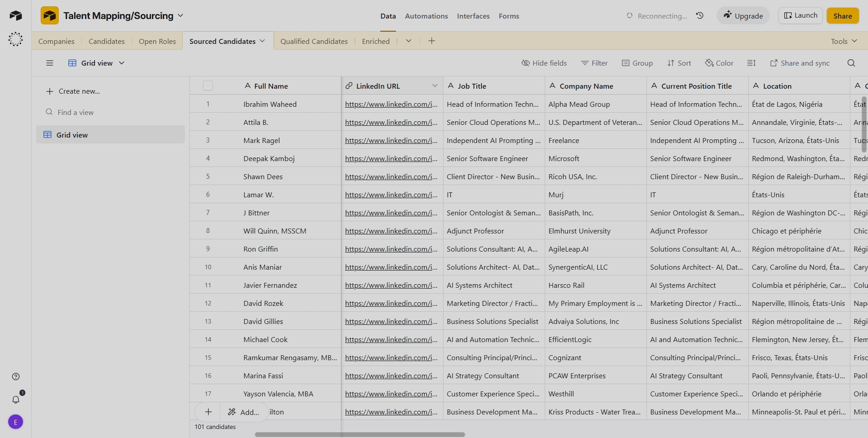This screenshot has width=868, height=438.
Task: Open the Tools dropdown menu
Action: pyautogui.click(x=844, y=41)
